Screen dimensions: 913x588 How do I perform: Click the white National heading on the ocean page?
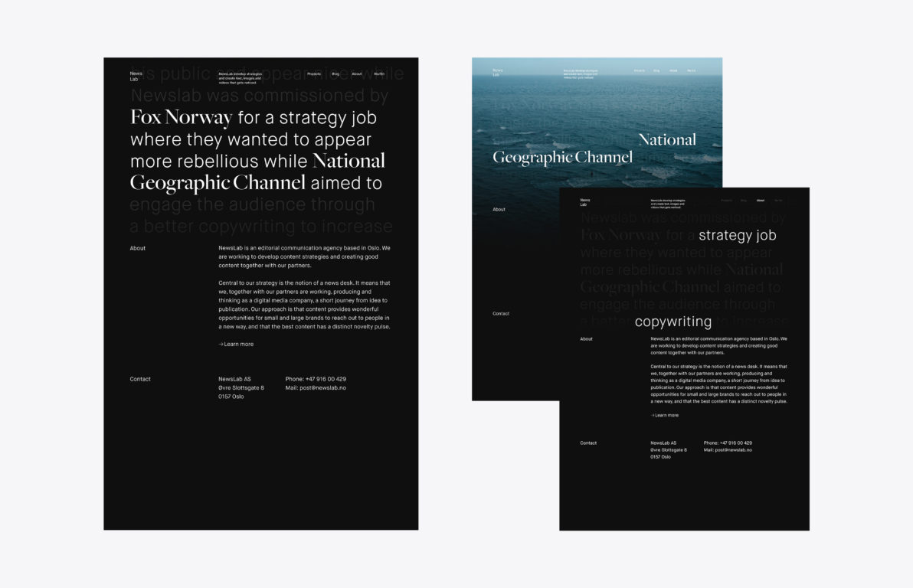pos(667,139)
